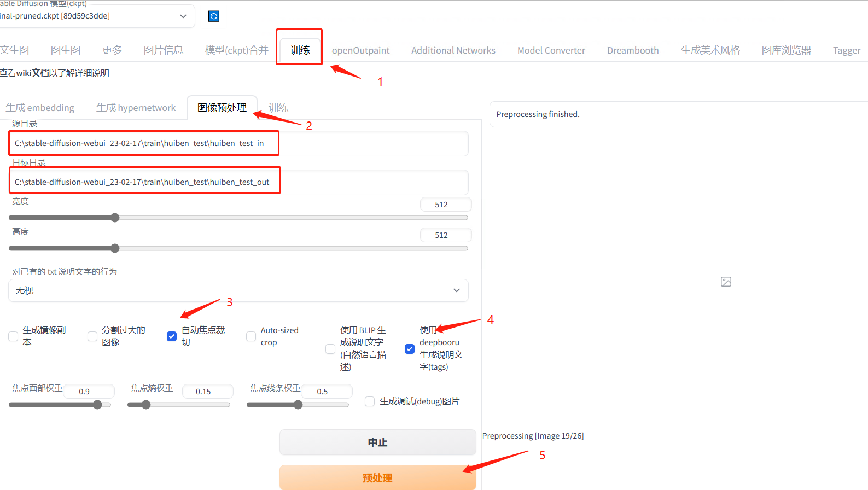Open the Additional Networks tab

click(453, 50)
